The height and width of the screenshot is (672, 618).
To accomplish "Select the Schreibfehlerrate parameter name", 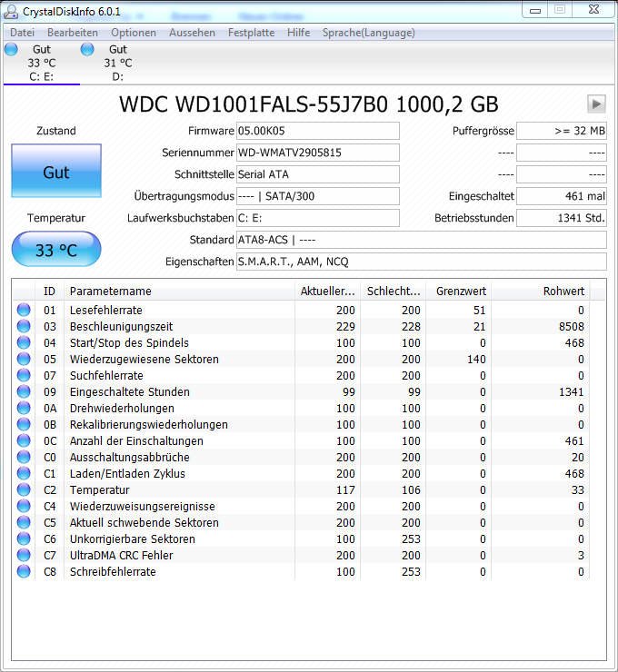I will pyautogui.click(x=113, y=572).
